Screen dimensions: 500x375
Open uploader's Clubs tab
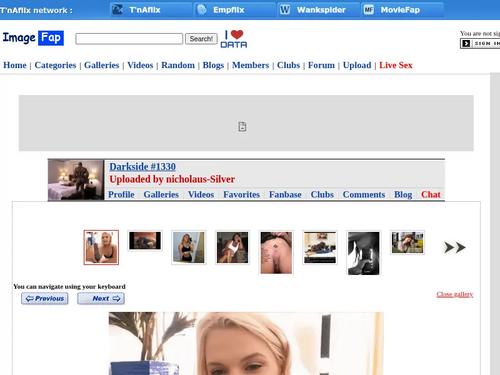click(322, 194)
